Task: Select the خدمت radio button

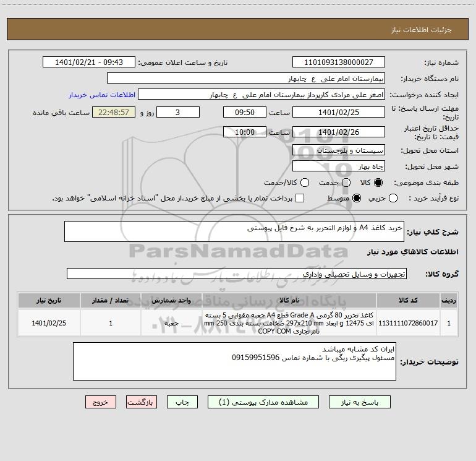Action: [x=346, y=183]
